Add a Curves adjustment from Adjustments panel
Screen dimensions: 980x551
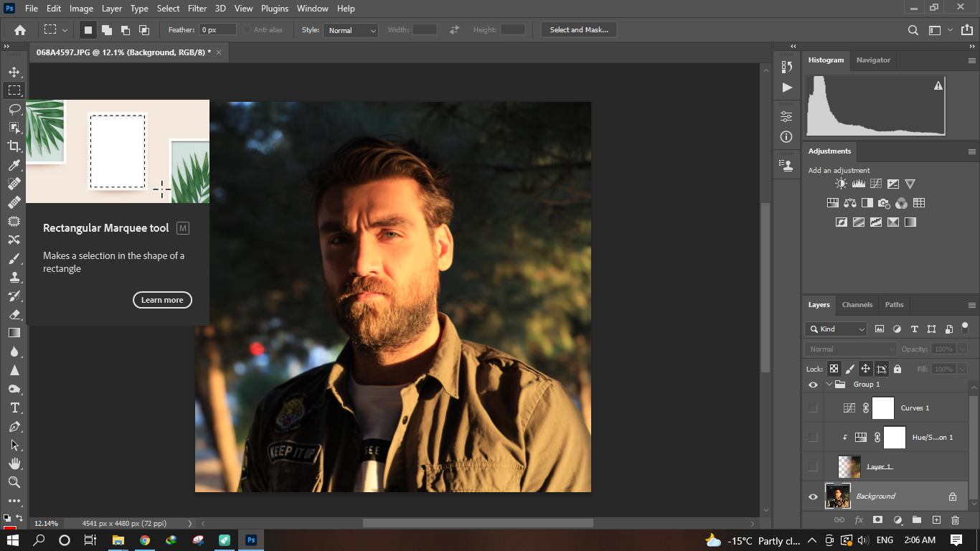point(875,184)
